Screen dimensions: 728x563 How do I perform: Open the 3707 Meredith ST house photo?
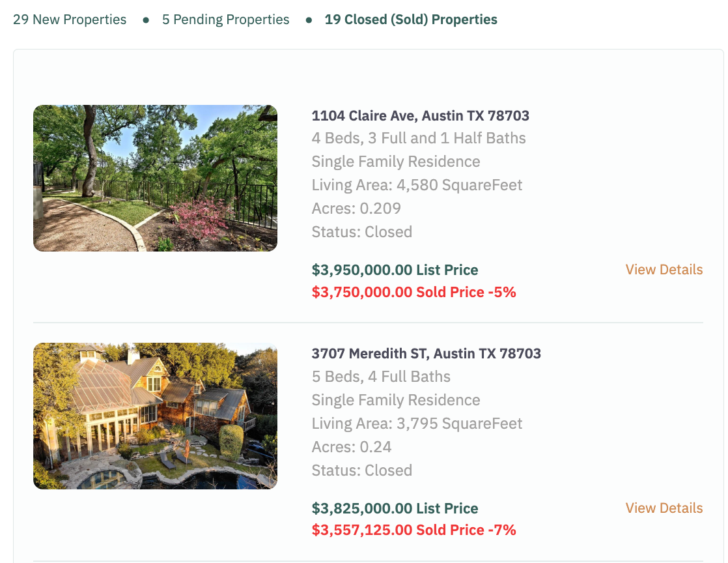(155, 416)
